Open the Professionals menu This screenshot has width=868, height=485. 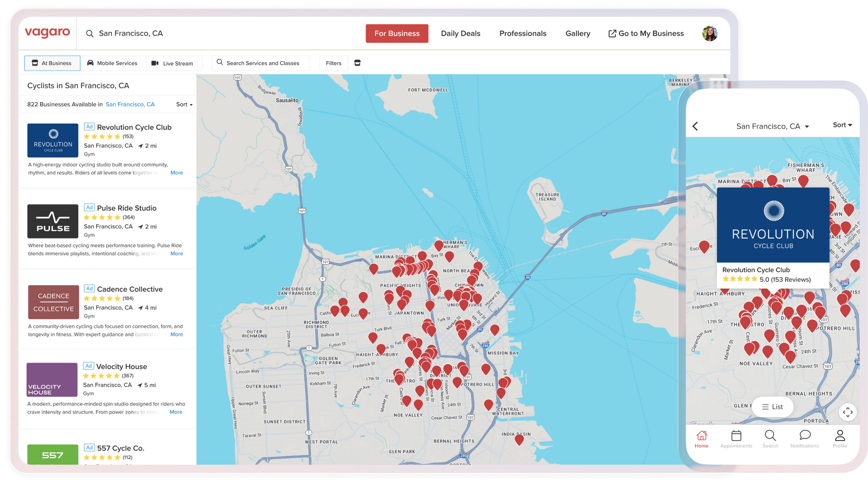(523, 33)
